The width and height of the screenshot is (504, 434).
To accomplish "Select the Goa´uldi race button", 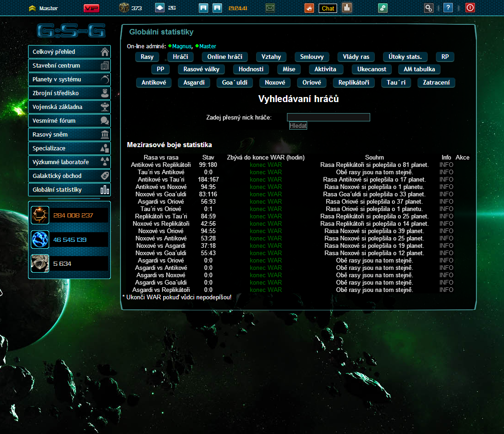I will click(x=235, y=83).
